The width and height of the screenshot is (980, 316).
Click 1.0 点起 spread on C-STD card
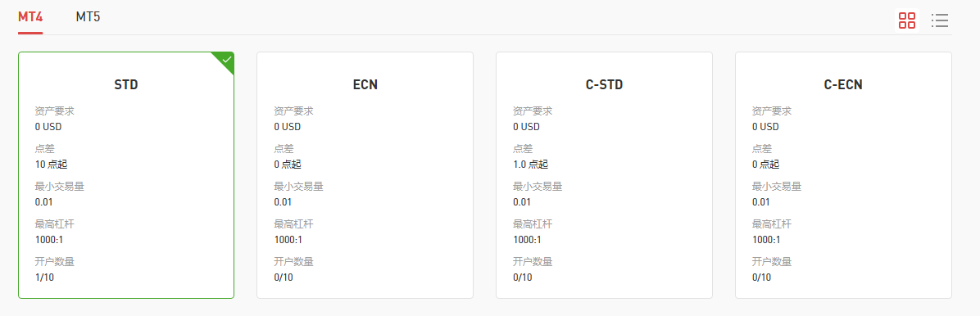click(531, 165)
